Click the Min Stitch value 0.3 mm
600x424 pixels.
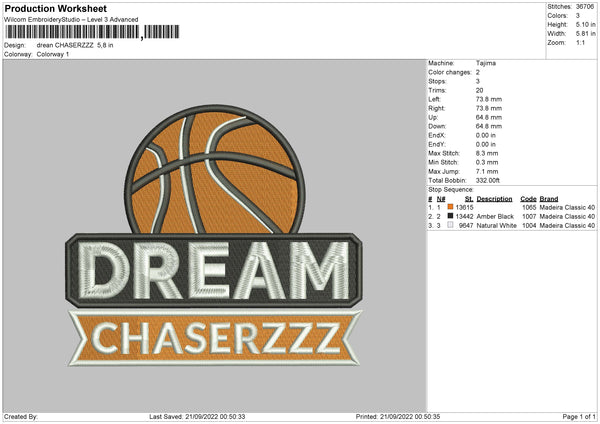pos(487,162)
